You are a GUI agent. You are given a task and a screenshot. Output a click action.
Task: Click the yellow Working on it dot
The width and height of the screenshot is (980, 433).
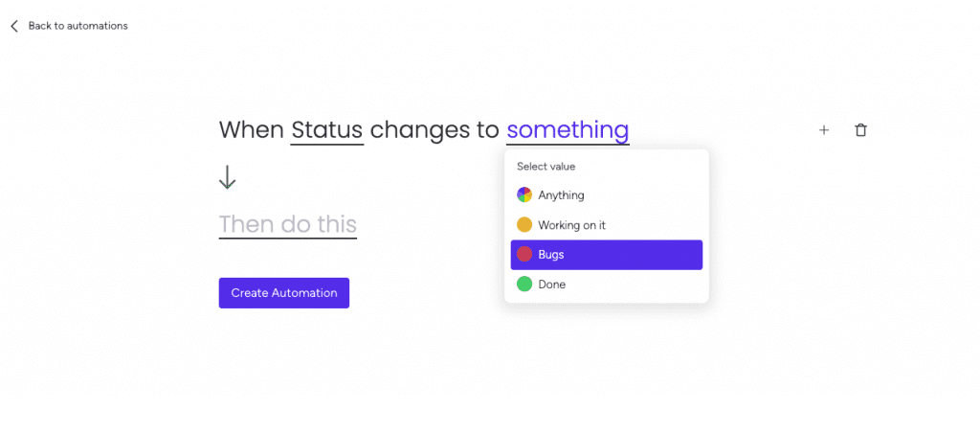tap(524, 224)
